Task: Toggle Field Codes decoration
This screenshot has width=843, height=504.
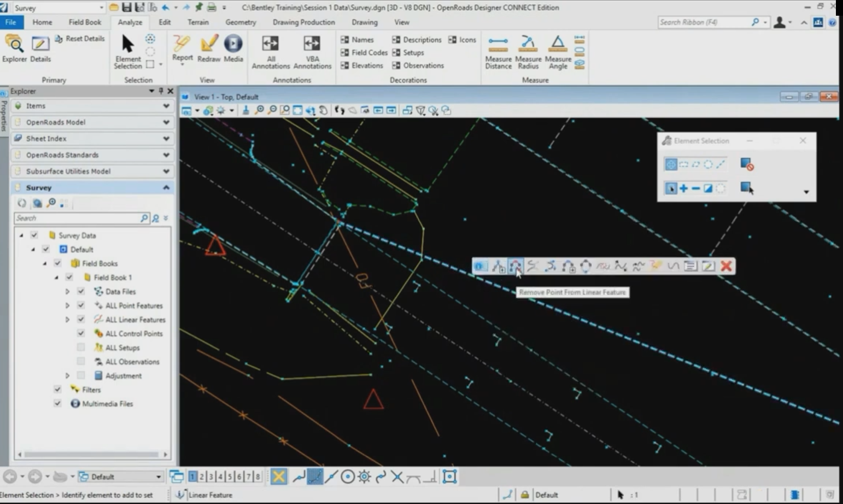Action: coord(364,53)
